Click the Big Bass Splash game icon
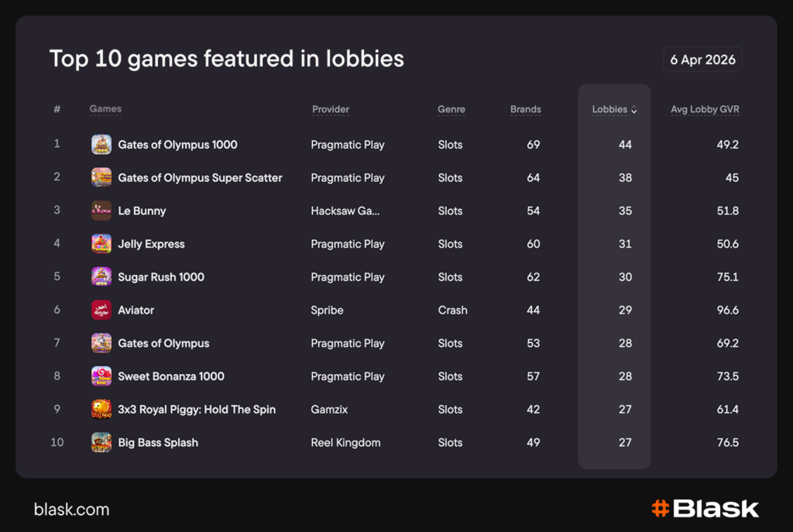This screenshot has height=532, width=793. pos(101,443)
